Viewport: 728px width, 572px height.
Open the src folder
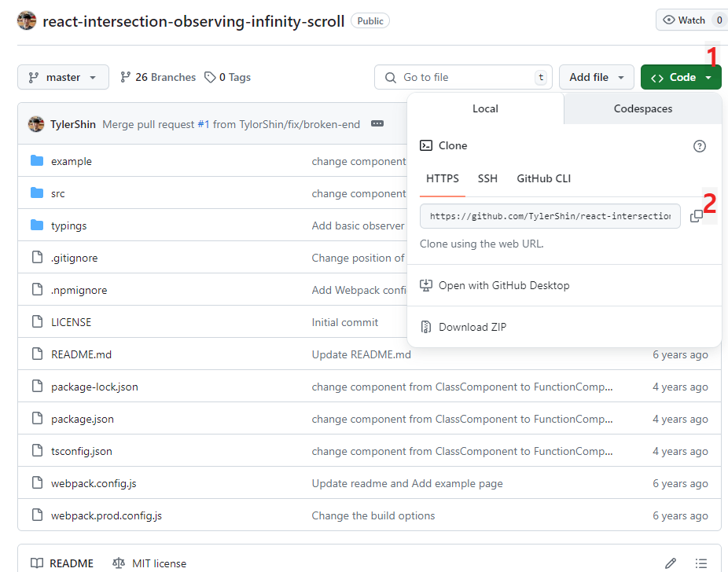point(58,193)
